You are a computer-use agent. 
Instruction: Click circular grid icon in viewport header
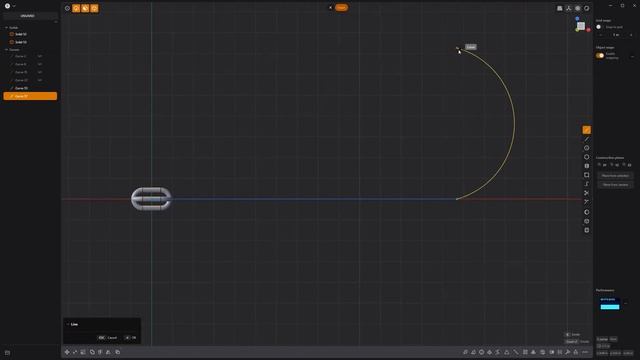click(x=578, y=8)
